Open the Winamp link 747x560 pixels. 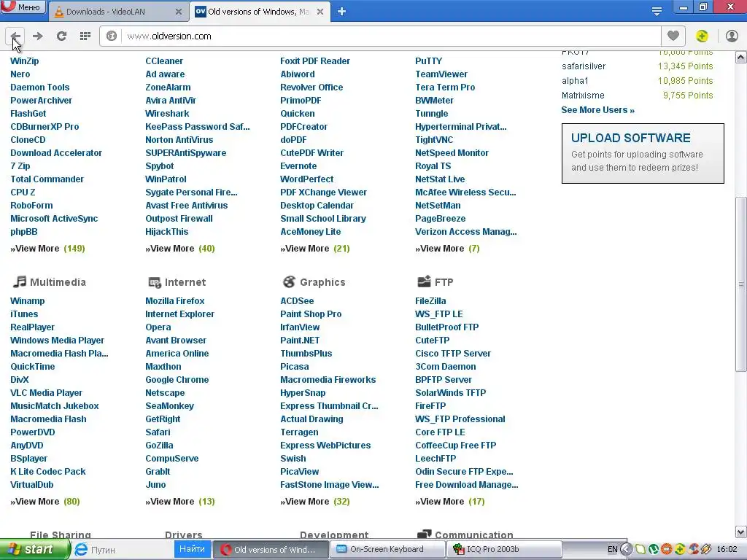pos(27,301)
